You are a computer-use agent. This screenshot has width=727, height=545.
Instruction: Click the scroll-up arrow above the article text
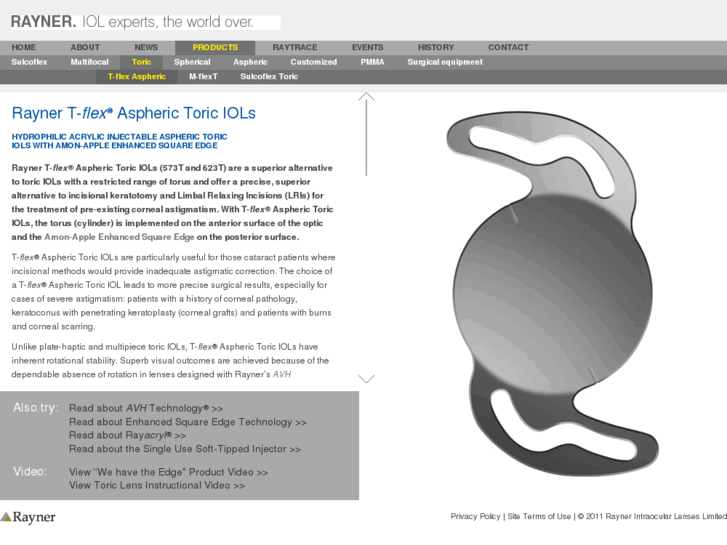366,96
